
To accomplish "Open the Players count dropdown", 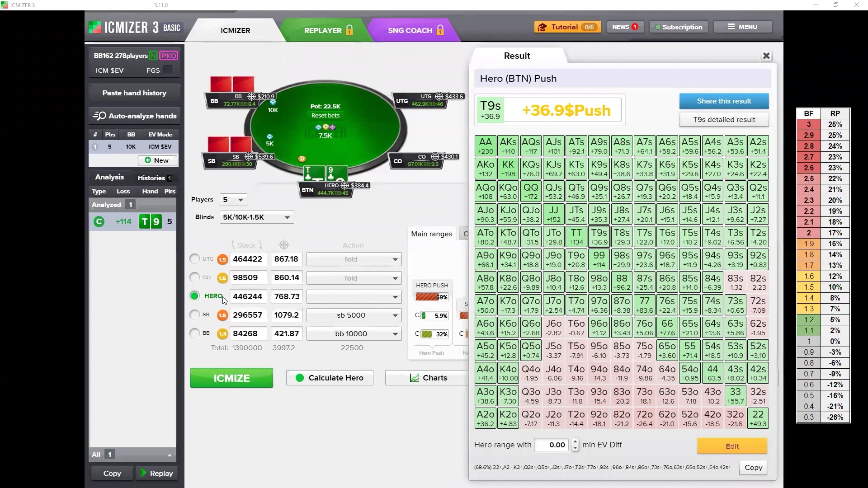I will pos(233,199).
